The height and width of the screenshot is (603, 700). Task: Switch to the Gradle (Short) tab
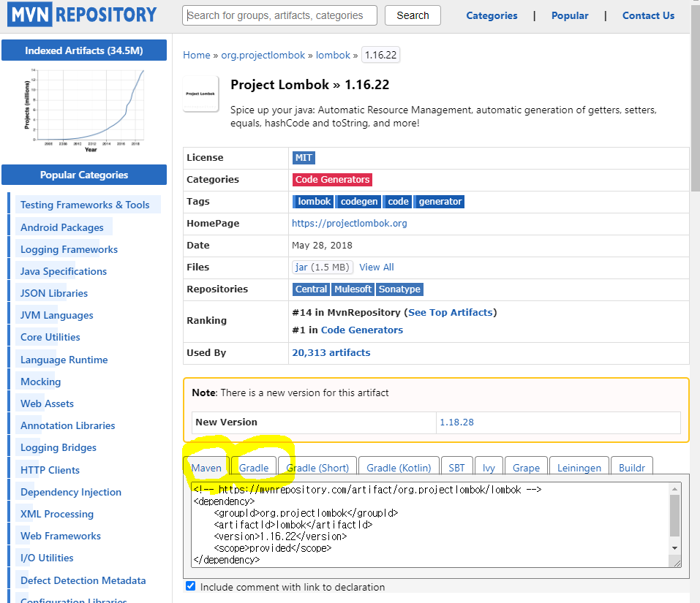pyautogui.click(x=317, y=467)
